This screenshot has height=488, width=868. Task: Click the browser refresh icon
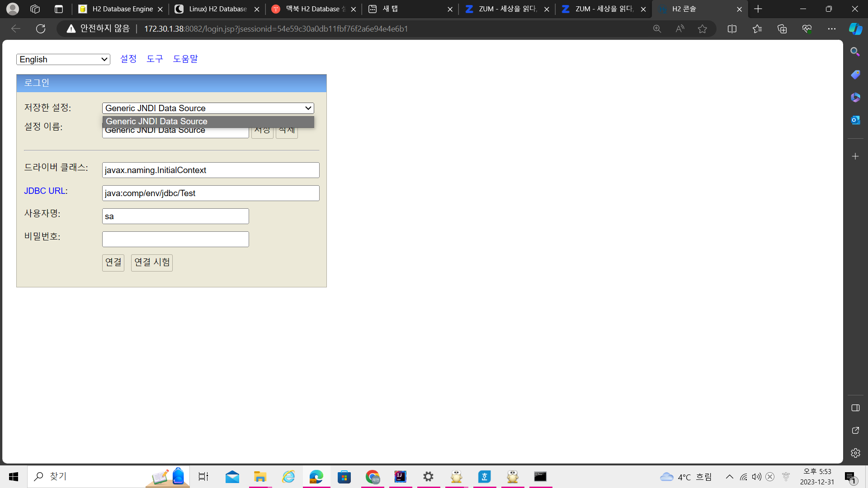point(41,29)
